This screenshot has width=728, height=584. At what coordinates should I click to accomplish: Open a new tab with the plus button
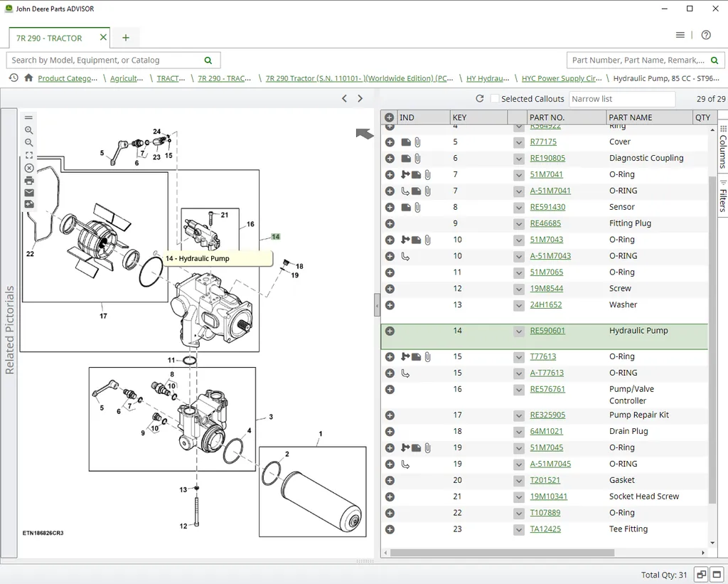[x=125, y=38]
